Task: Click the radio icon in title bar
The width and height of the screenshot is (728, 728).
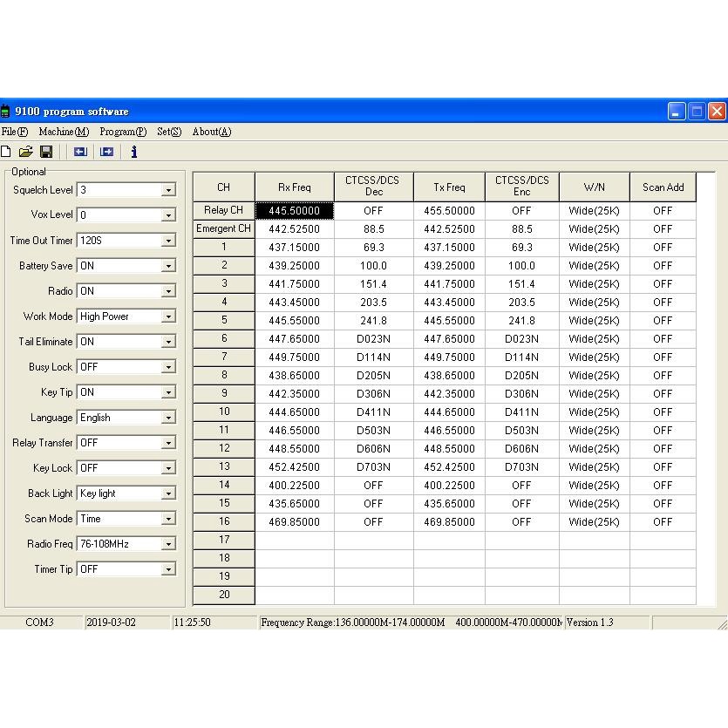Action: [x=5, y=112]
